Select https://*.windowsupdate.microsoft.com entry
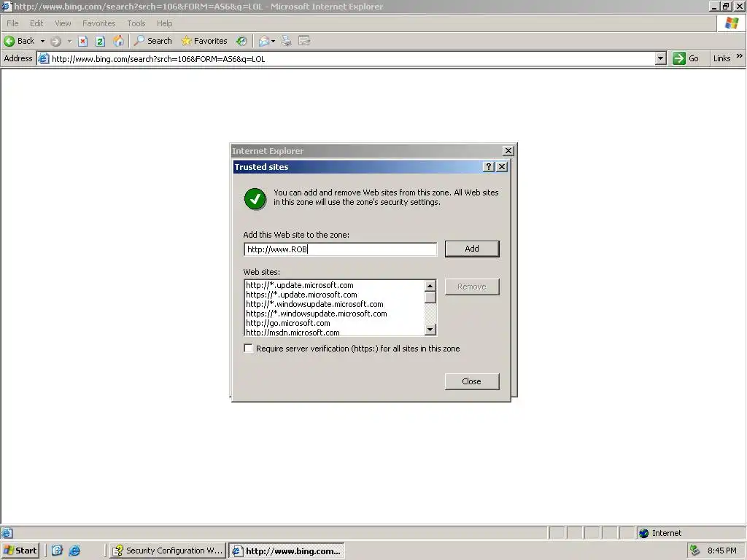This screenshot has height=560, width=747. click(x=317, y=314)
